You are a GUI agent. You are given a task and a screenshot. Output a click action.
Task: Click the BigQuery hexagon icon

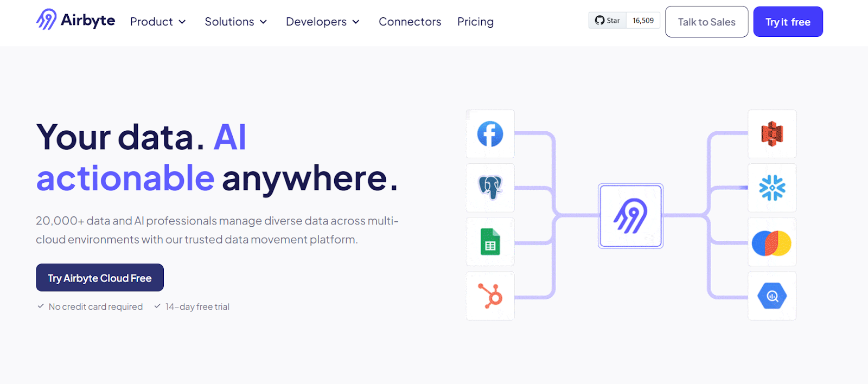click(x=772, y=296)
